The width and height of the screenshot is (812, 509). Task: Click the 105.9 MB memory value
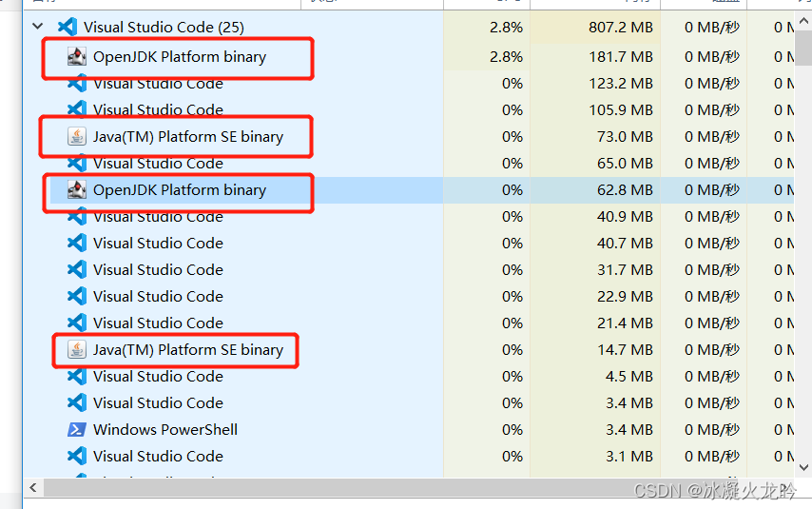click(620, 109)
